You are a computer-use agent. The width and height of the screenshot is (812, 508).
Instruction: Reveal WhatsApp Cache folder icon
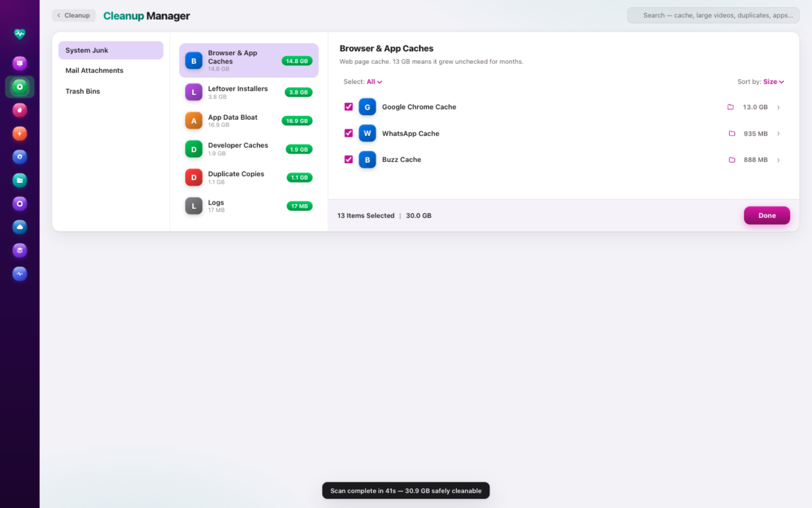[732, 134]
